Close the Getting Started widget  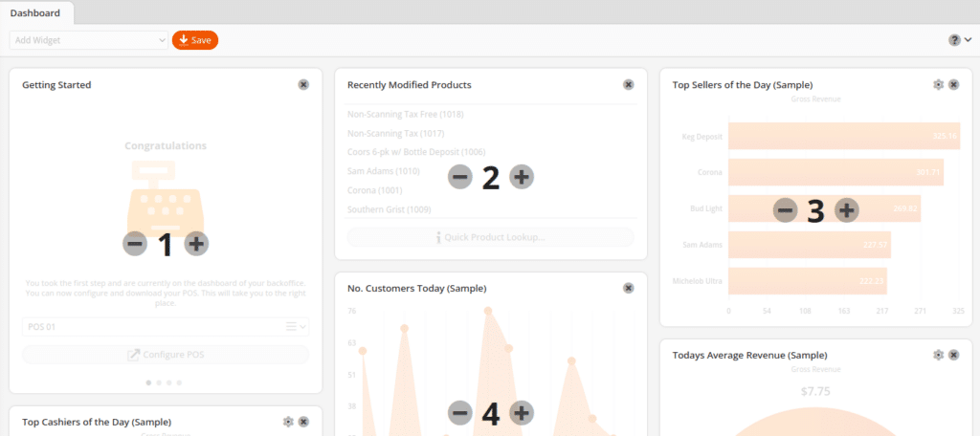[x=303, y=85]
